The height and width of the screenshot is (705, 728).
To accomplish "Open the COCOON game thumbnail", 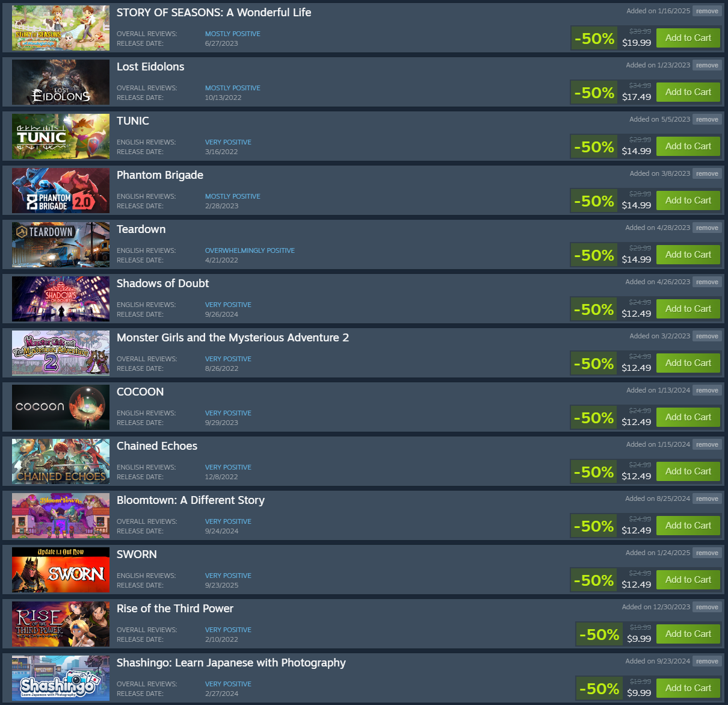I will coord(61,408).
